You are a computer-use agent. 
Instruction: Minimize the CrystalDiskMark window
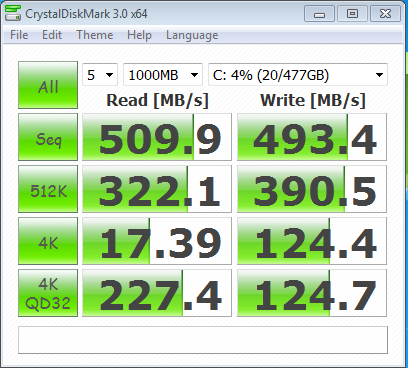(319, 14)
